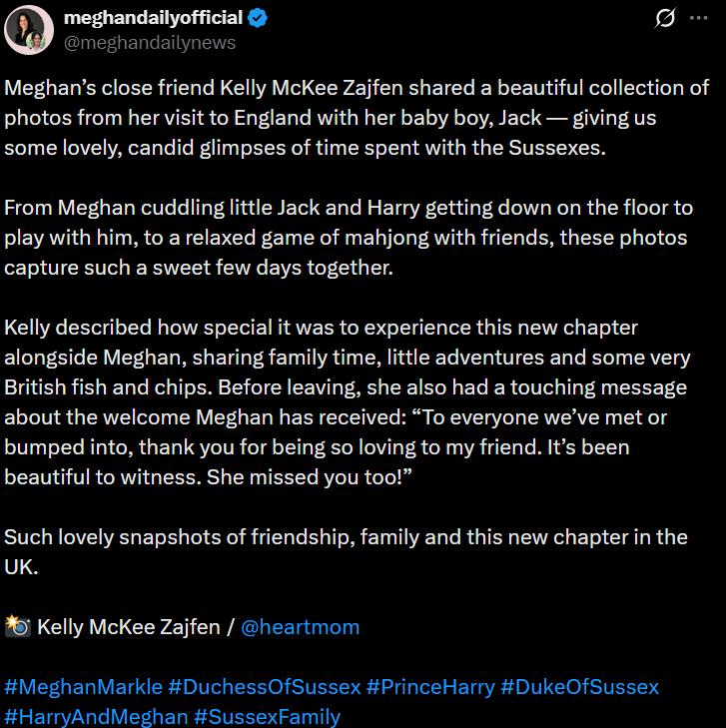The image size is (726, 728).
Task: Click the #PrinceHarry hashtag
Action: click(x=430, y=687)
